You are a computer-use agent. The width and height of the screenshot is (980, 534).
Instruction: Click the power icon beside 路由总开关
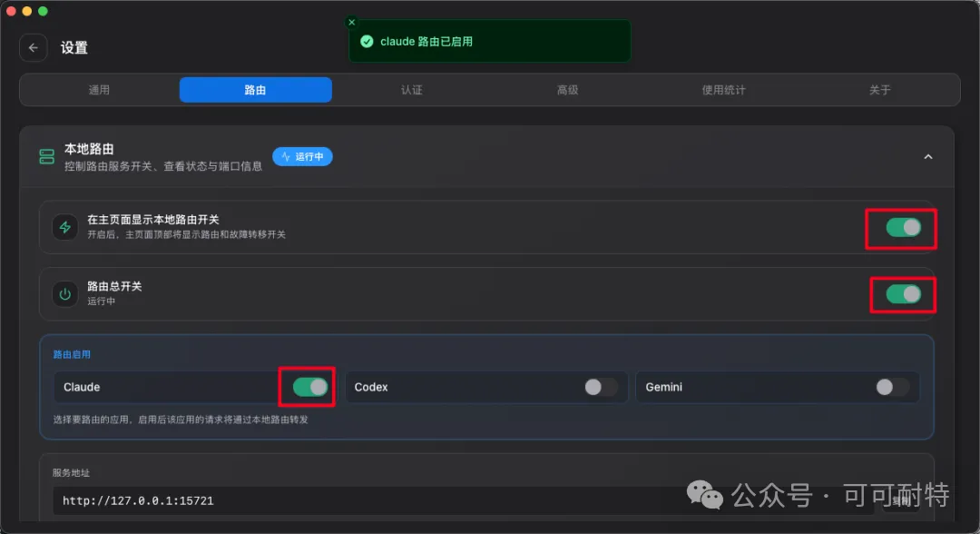pos(65,294)
